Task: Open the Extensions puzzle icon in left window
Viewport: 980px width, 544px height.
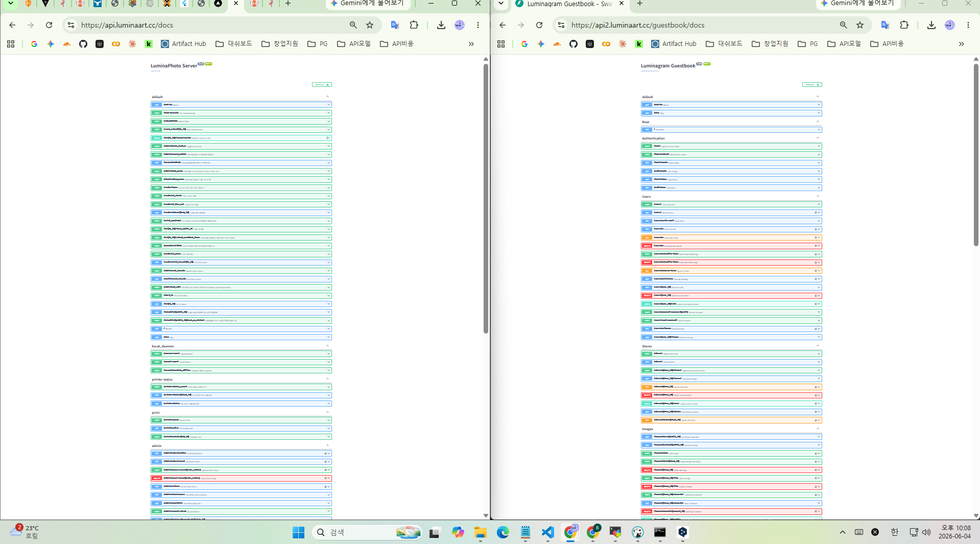Action: [414, 25]
